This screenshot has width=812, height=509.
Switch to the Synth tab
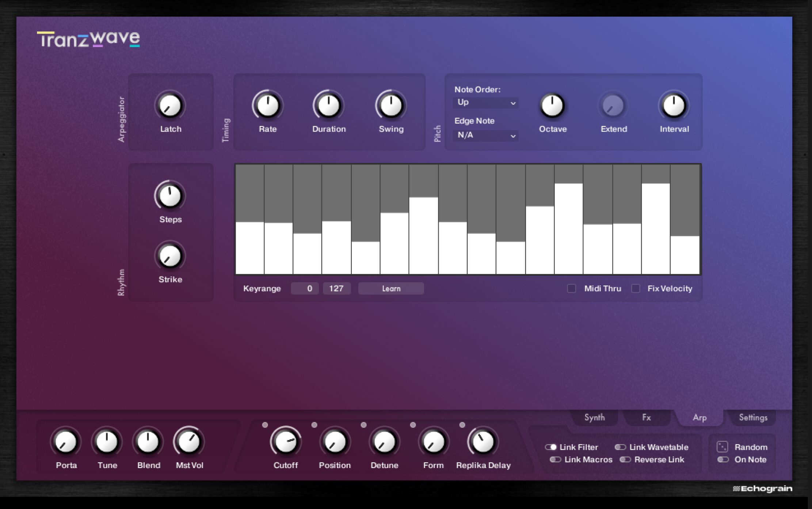click(594, 418)
